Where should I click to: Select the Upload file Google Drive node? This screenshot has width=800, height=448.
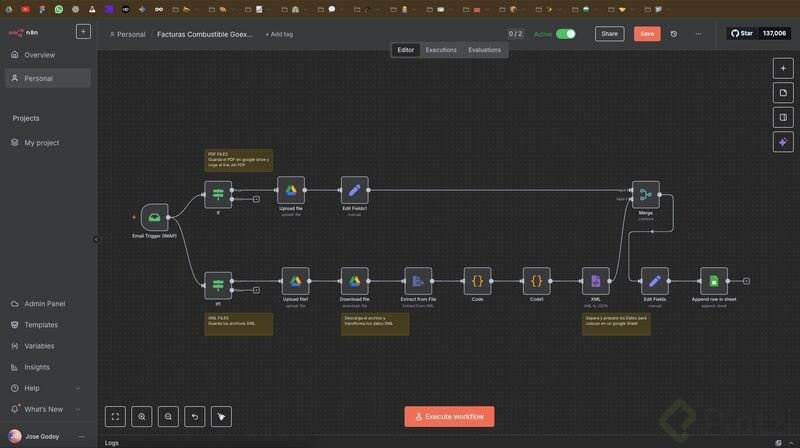pos(291,190)
